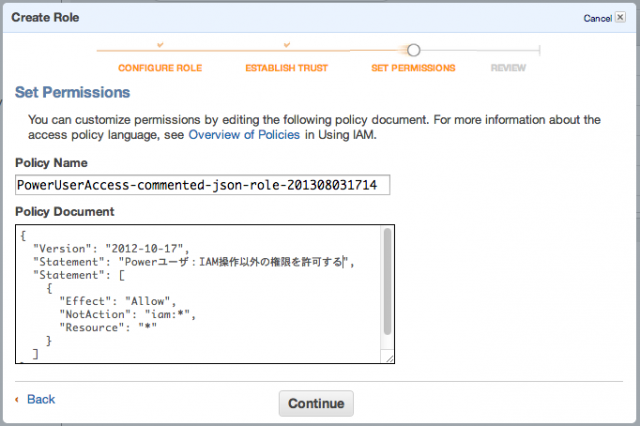This screenshot has height=426, width=640.
Task: Open Overview of Policies link
Action: (x=244, y=135)
